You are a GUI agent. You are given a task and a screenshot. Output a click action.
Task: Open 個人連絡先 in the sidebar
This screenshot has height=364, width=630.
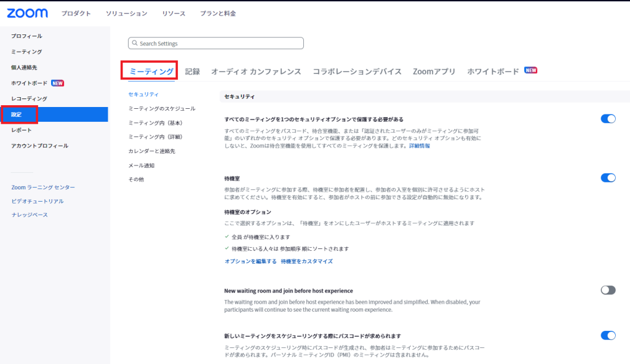point(24,68)
